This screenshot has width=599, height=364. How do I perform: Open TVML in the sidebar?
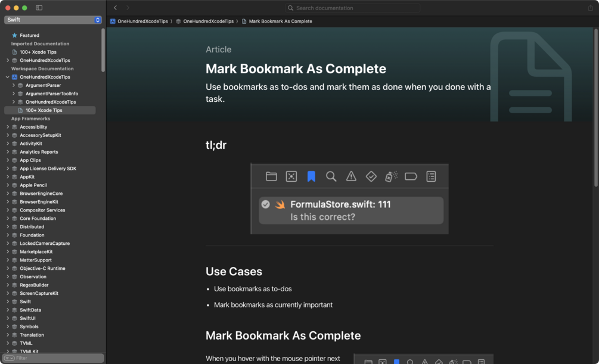[x=26, y=343]
